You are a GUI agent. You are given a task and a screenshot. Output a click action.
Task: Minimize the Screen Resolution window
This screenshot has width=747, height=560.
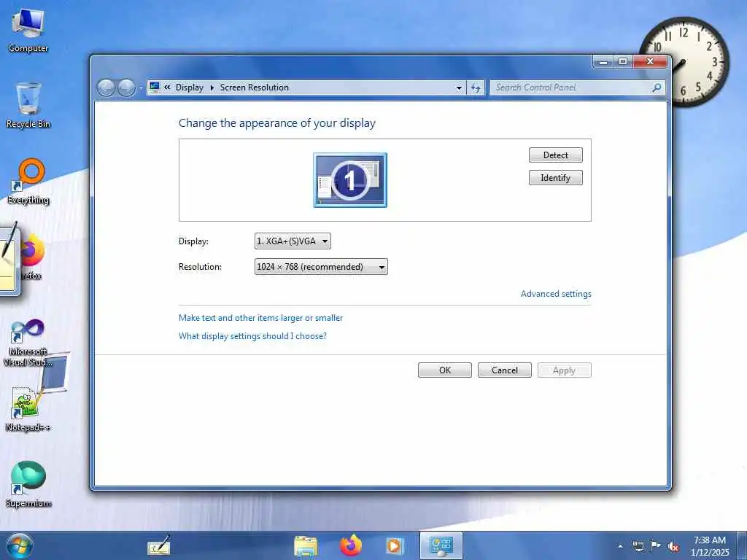click(x=603, y=61)
